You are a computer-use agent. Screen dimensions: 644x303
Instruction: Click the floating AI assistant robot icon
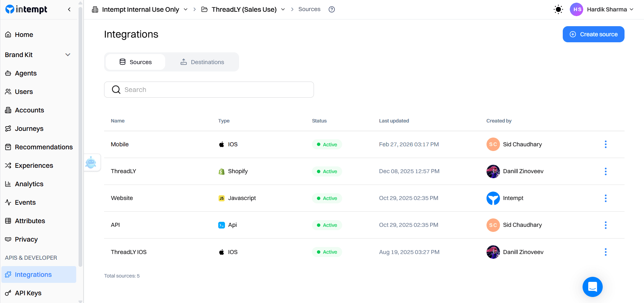click(x=92, y=162)
